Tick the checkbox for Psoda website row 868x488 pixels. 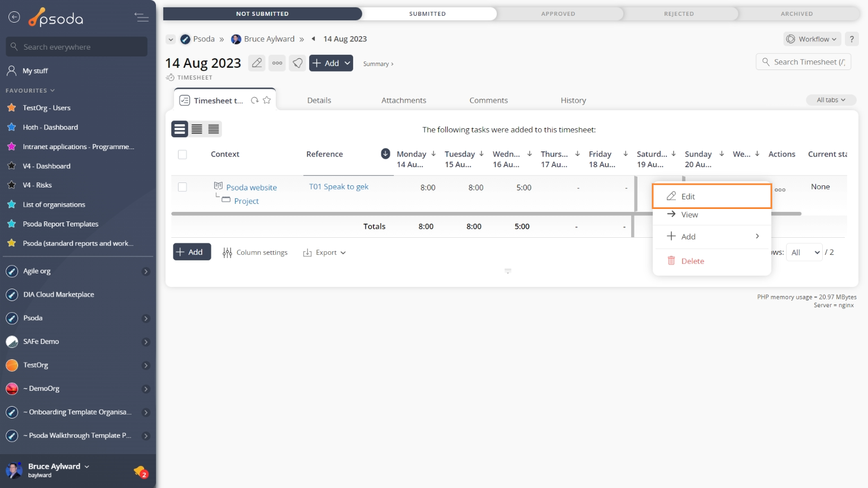click(182, 187)
